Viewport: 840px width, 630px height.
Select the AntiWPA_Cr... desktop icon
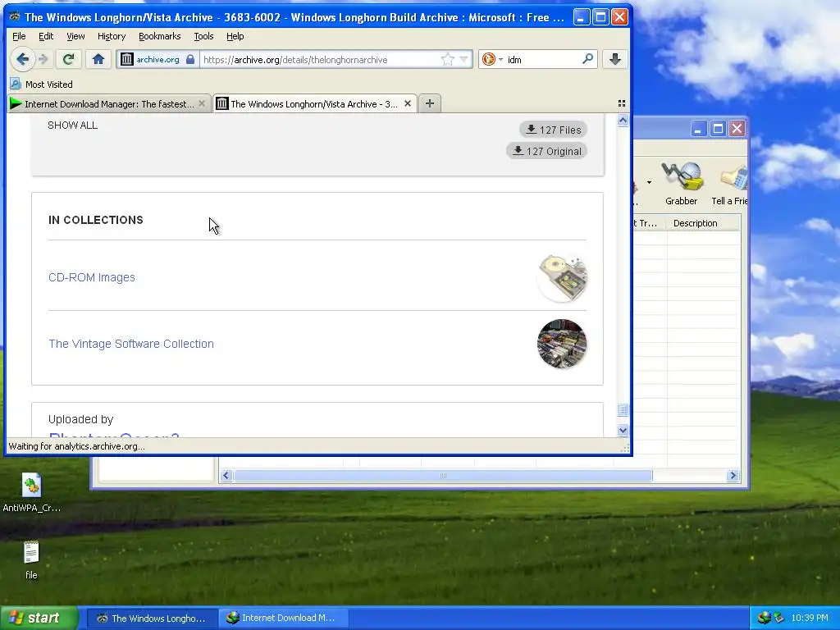31,493
